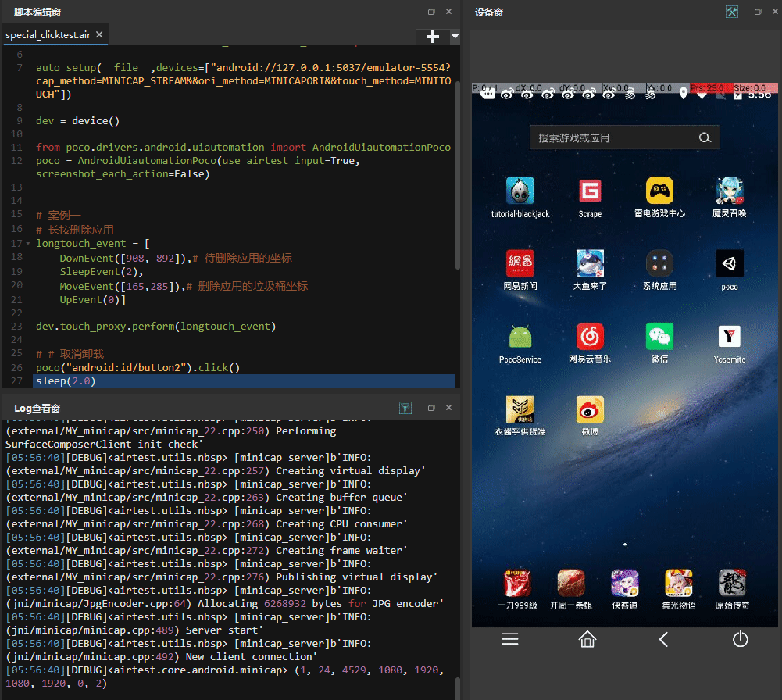
Task: Open the 开局一条鲲 game in the dock
Action: pyautogui.click(x=571, y=583)
